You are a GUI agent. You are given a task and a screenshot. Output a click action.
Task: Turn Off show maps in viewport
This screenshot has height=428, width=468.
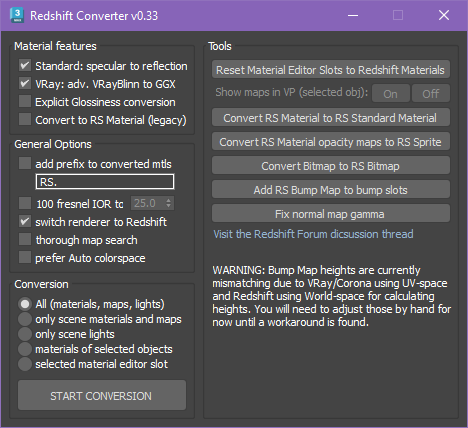tap(431, 93)
